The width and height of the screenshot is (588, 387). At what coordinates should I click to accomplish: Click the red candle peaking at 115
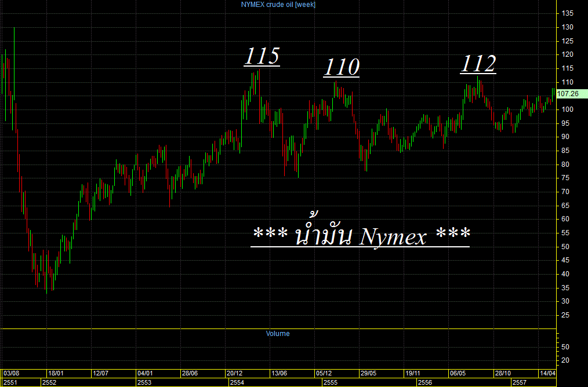[260, 96]
